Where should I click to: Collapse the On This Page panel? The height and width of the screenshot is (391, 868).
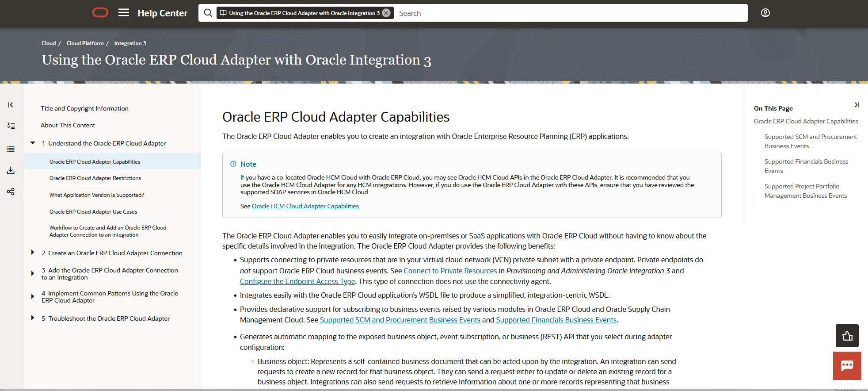tap(857, 105)
